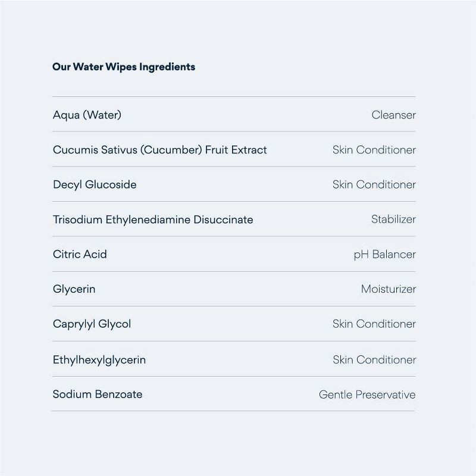Select Skin Conditioner label beside Decyl Glucoside
Screen dimensions: 476x476
[x=374, y=184]
